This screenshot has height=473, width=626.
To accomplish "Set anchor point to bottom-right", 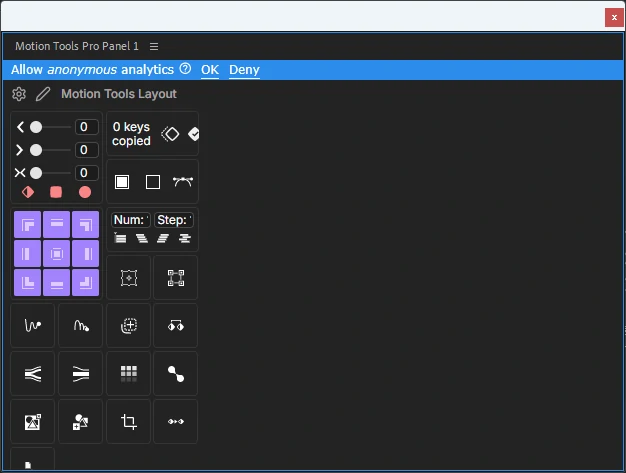I will point(85,283).
